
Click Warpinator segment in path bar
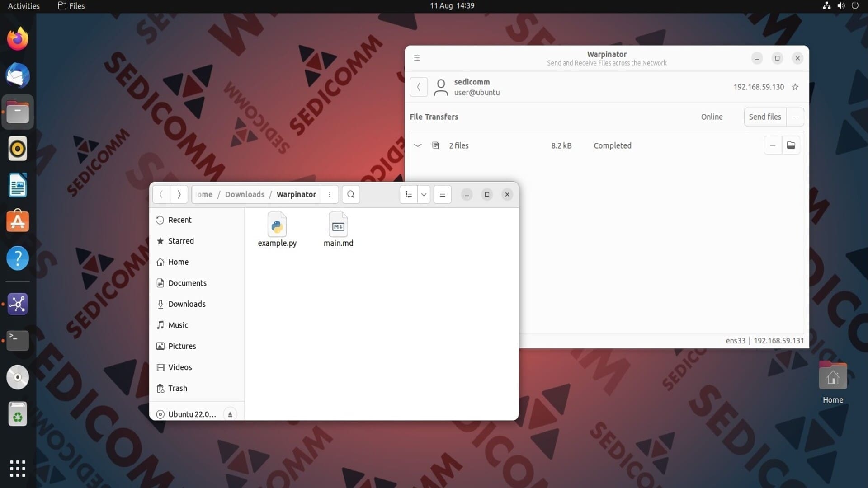tap(296, 194)
